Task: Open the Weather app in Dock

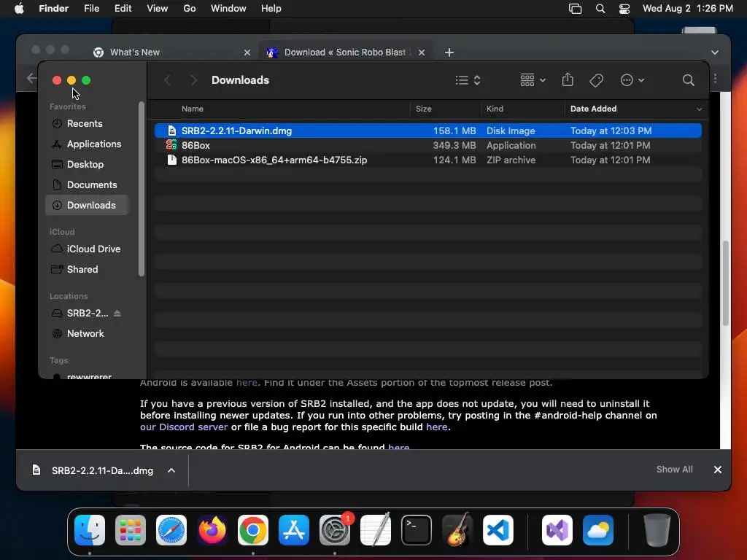Action: click(x=598, y=530)
